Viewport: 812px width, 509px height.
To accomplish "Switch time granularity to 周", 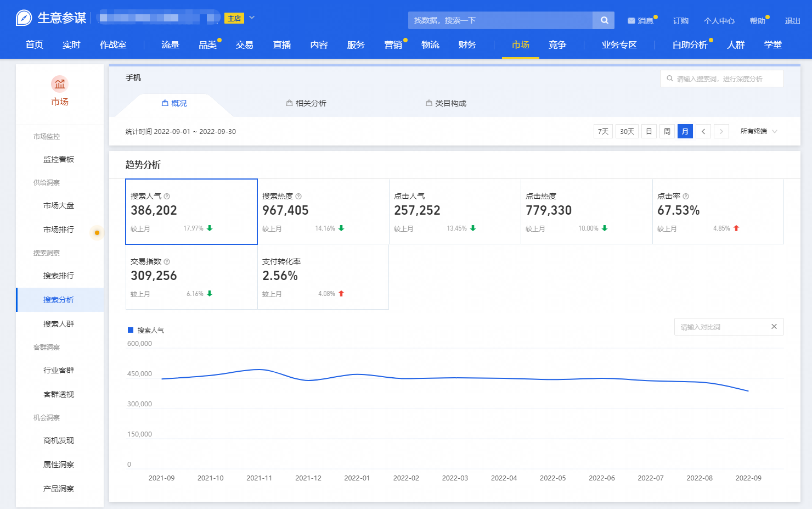I will pyautogui.click(x=667, y=131).
